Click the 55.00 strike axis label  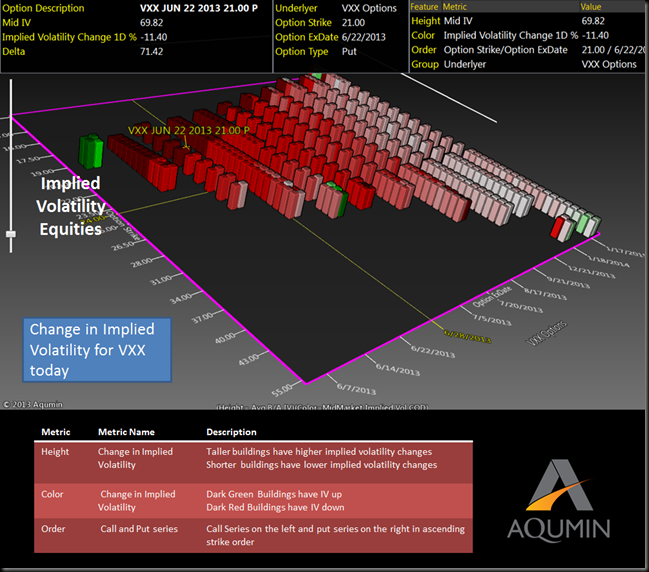[x=281, y=390]
